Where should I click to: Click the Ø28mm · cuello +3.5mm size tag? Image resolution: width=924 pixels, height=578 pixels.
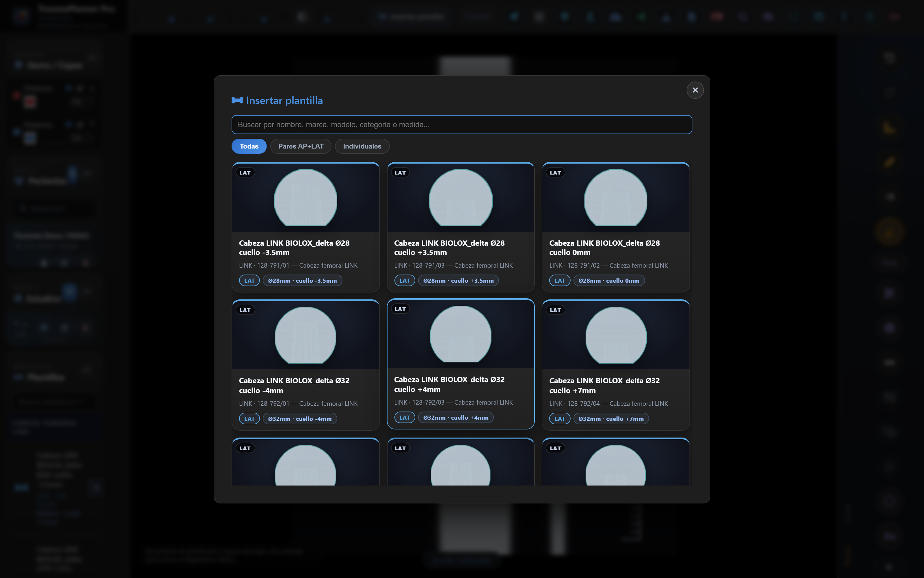[x=458, y=281]
